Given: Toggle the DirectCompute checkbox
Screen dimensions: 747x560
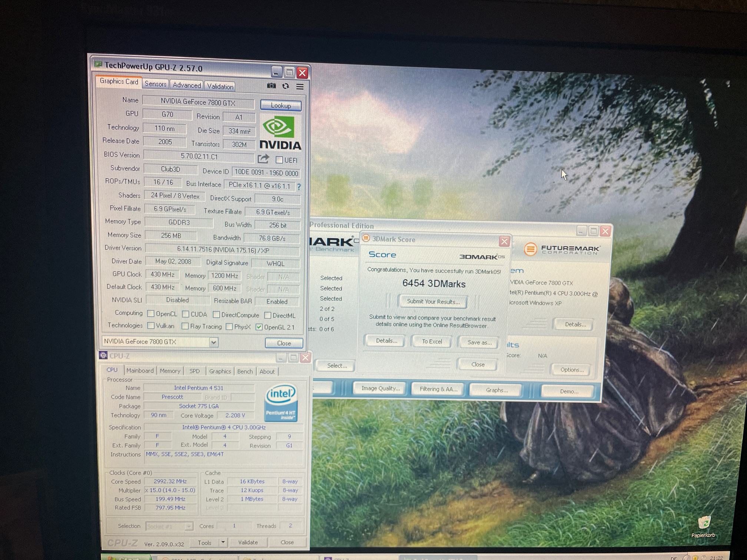Looking at the screenshot, I should [x=216, y=314].
